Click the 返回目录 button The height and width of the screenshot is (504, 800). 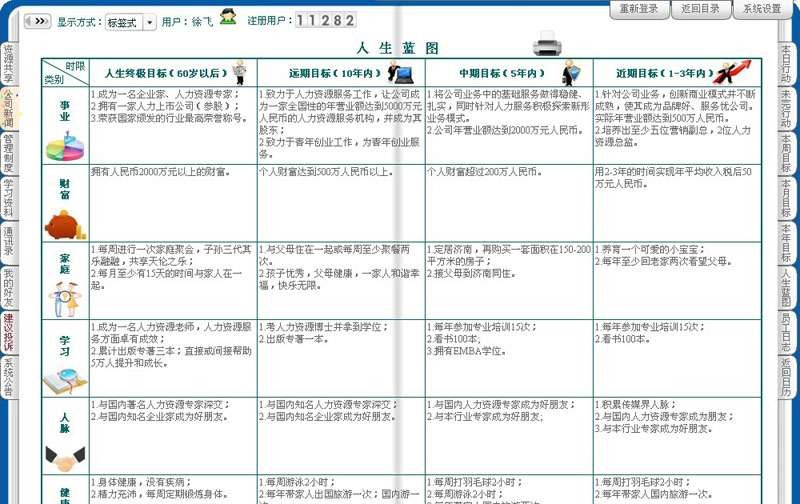701,9
